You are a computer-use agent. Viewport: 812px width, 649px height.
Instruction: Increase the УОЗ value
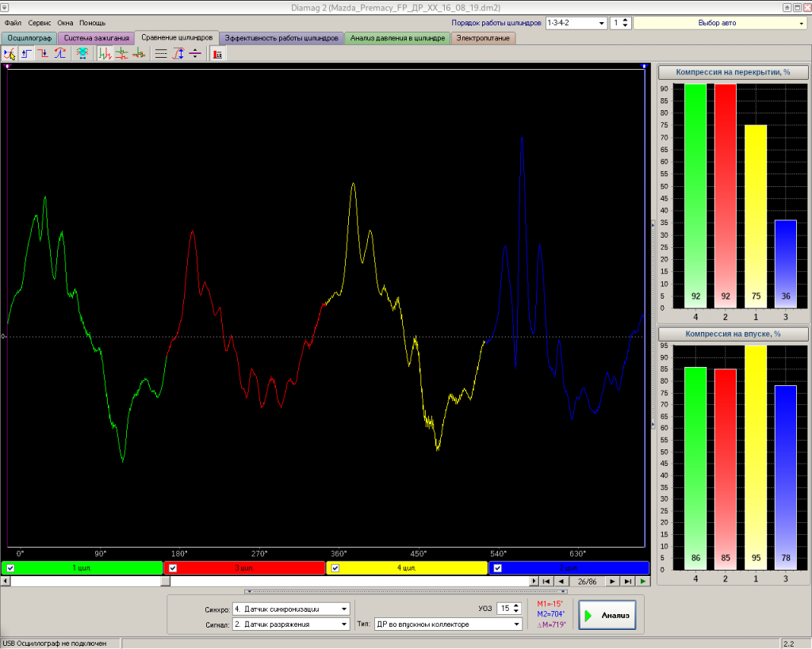pyautogui.click(x=516, y=606)
